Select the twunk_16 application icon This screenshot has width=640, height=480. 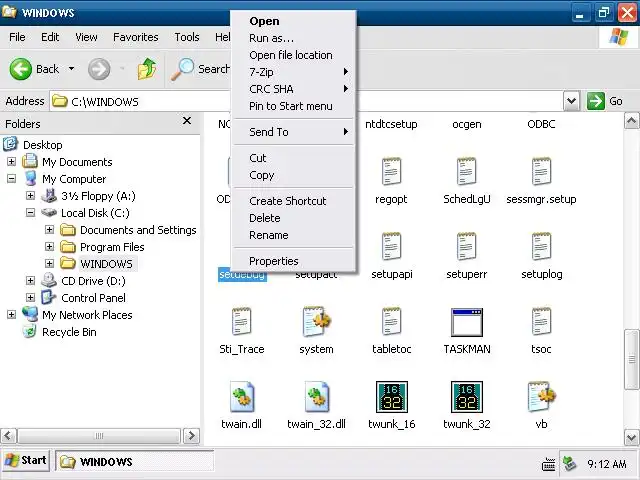tap(391, 397)
